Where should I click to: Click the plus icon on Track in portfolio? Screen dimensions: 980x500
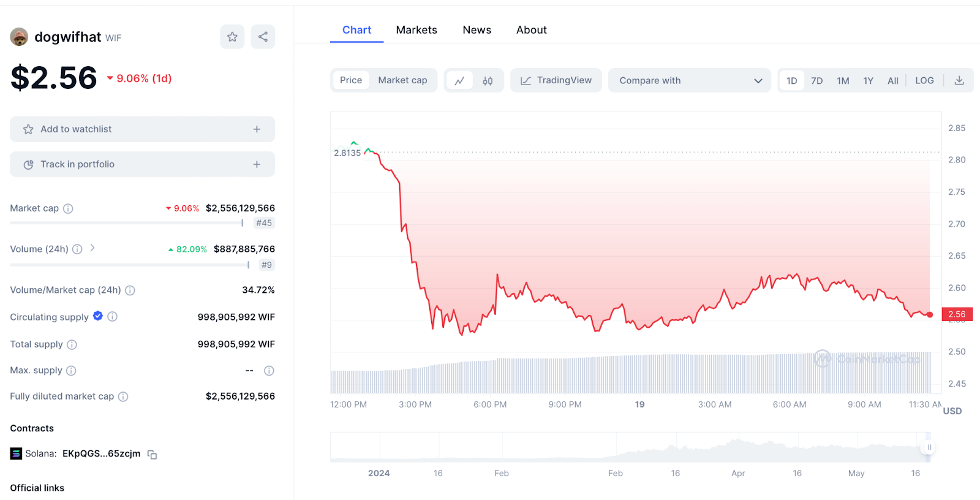[x=257, y=164]
